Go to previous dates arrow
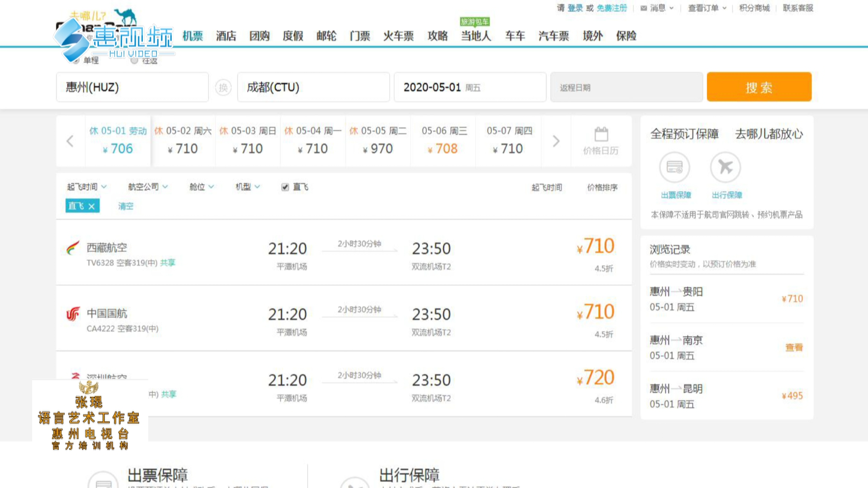This screenshot has width=868, height=488. pyautogui.click(x=70, y=141)
